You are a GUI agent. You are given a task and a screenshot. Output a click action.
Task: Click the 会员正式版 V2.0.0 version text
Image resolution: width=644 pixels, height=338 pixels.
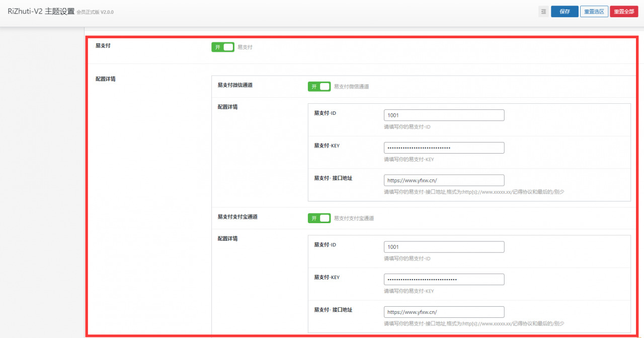tap(95, 12)
